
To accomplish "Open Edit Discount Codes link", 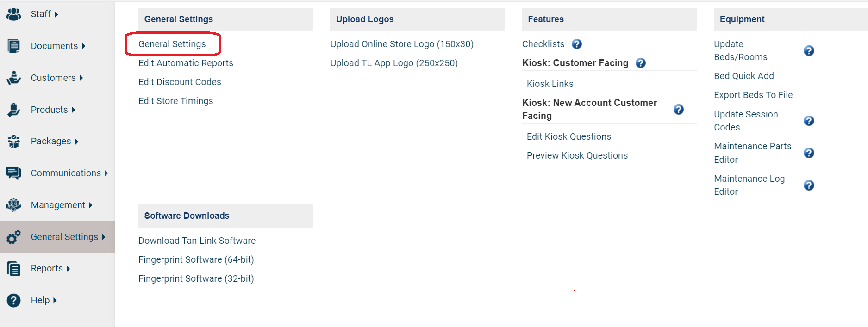I will pos(180,82).
